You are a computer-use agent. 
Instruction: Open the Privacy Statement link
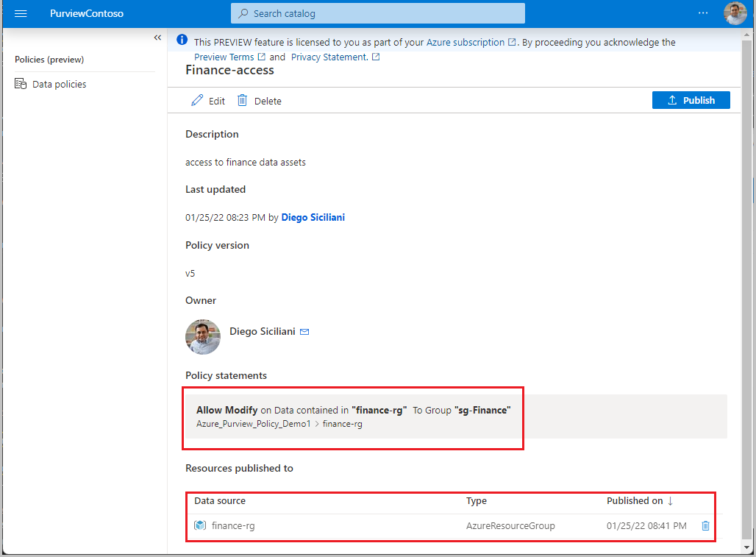click(328, 56)
